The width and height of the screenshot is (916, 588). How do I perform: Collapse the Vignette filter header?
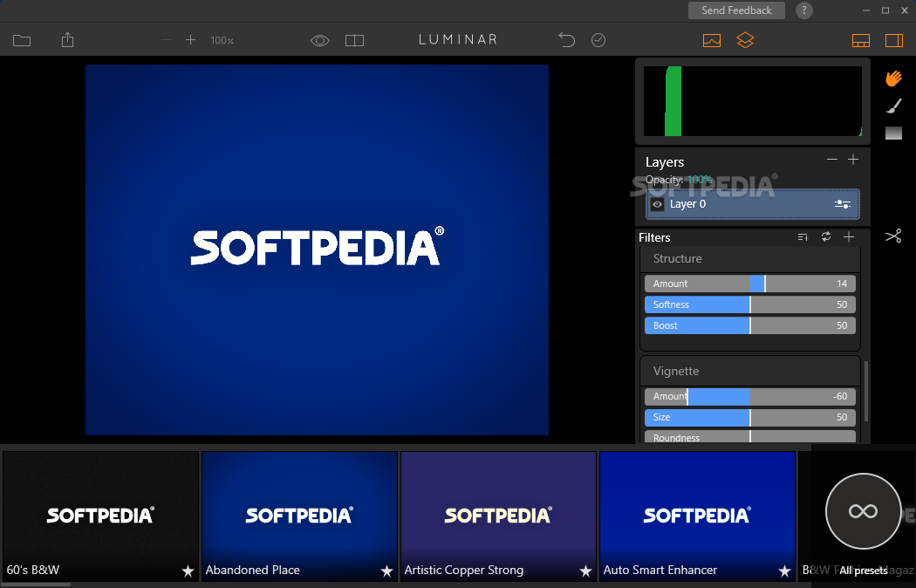click(x=750, y=372)
